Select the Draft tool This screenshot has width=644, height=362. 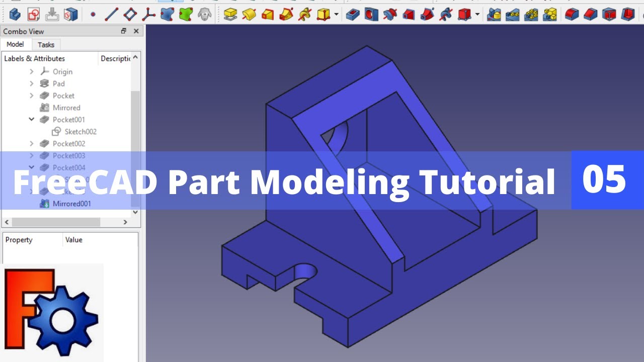point(609,14)
